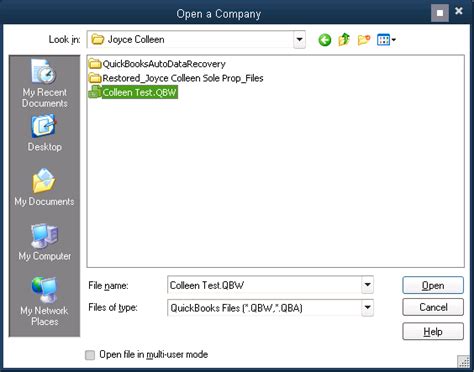Select Colleen Test.QBW file
Screen dimensions: 474x372
[133, 92]
